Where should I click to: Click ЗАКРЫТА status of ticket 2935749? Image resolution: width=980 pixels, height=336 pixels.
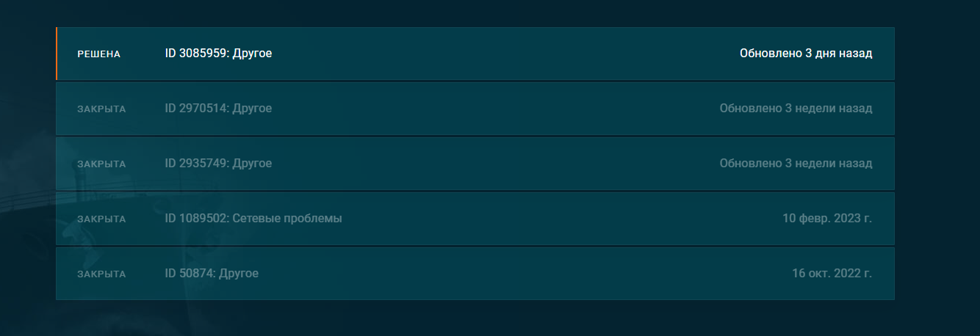click(x=101, y=164)
